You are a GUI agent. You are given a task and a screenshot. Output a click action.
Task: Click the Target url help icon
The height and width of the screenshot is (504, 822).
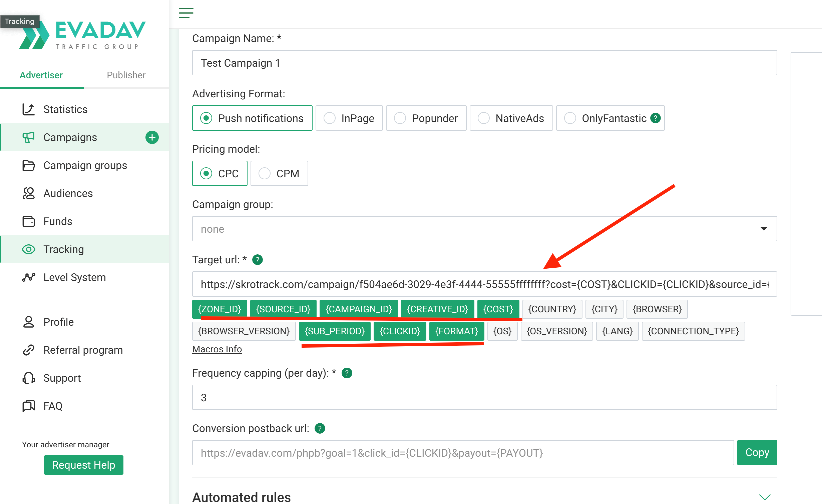pos(257,260)
